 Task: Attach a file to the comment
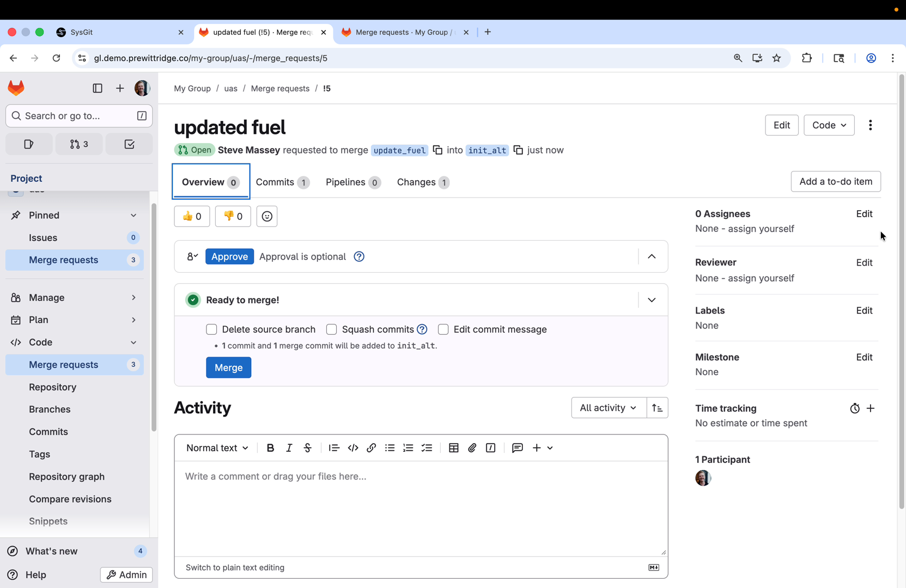472,448
